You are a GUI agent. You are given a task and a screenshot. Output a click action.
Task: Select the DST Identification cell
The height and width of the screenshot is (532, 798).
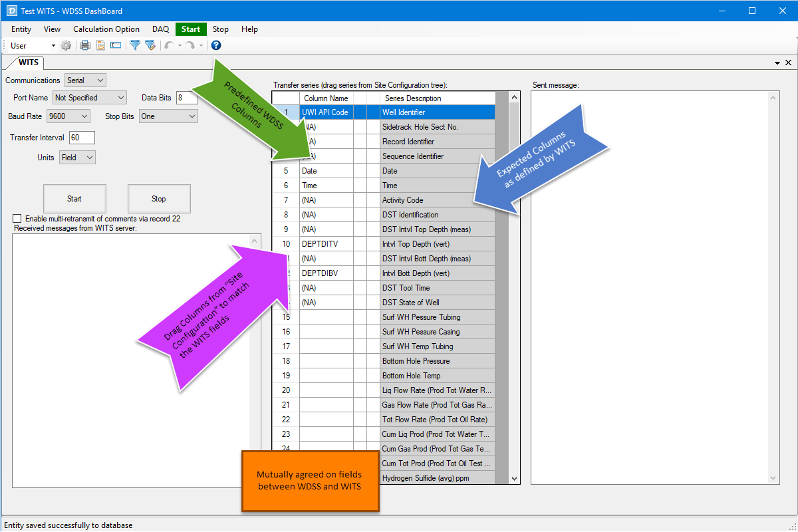click(437, 215)
